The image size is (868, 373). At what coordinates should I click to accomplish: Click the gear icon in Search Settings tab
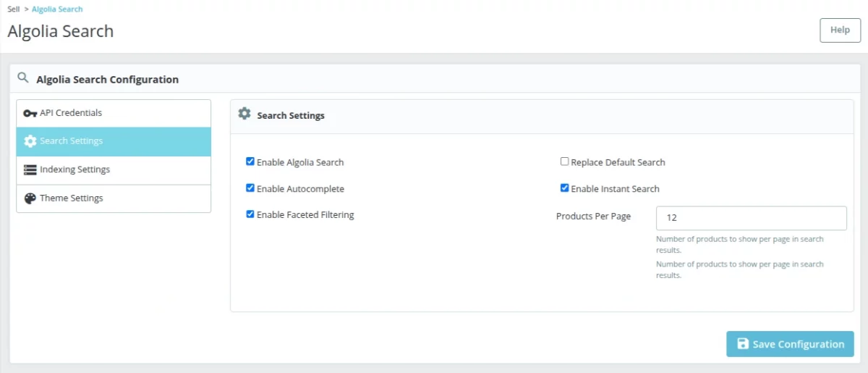pyautogui.click(x=30, y=141)
